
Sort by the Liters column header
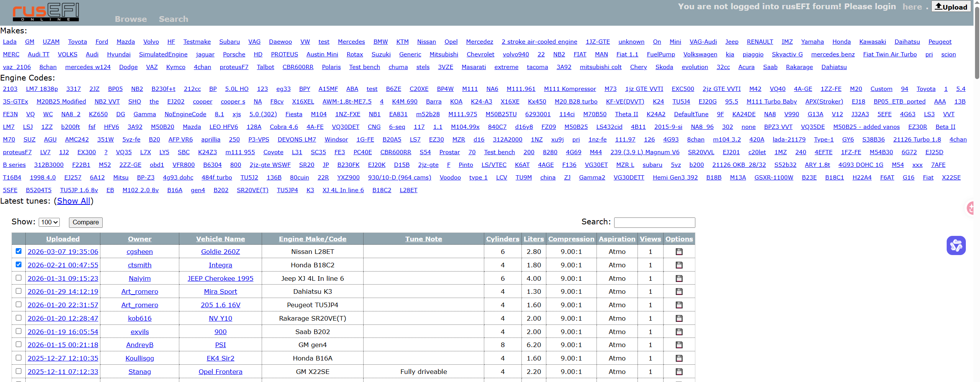click(x=534, y=239)
